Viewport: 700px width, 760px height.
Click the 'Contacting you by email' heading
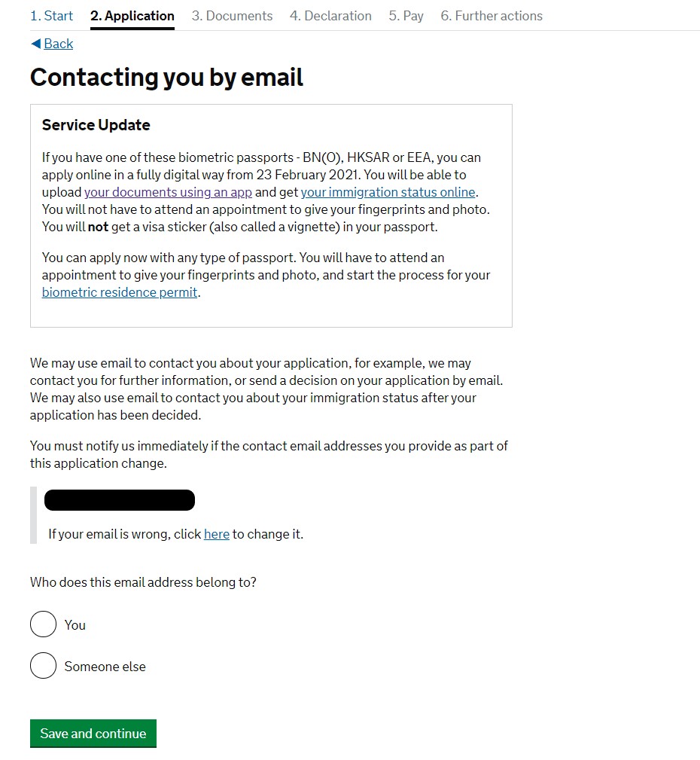(166, 78)
